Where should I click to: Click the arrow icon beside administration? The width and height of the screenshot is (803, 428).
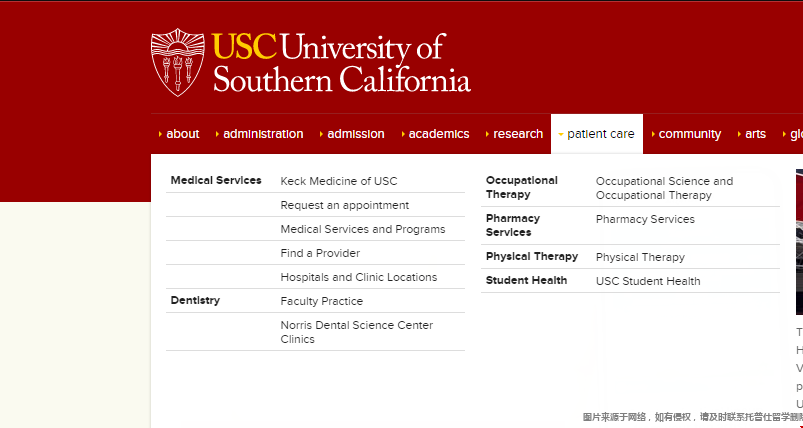click(x=217, y=134)
